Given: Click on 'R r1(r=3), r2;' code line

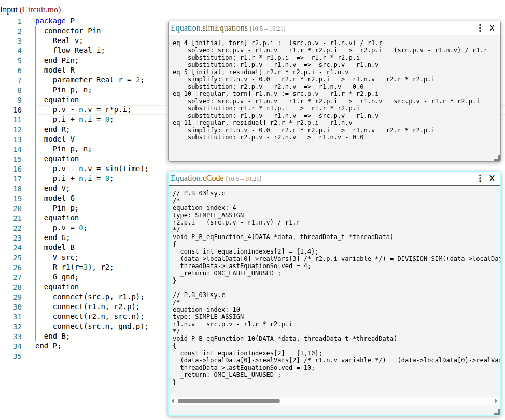Looking at the screenshot, I should [83, 267].
